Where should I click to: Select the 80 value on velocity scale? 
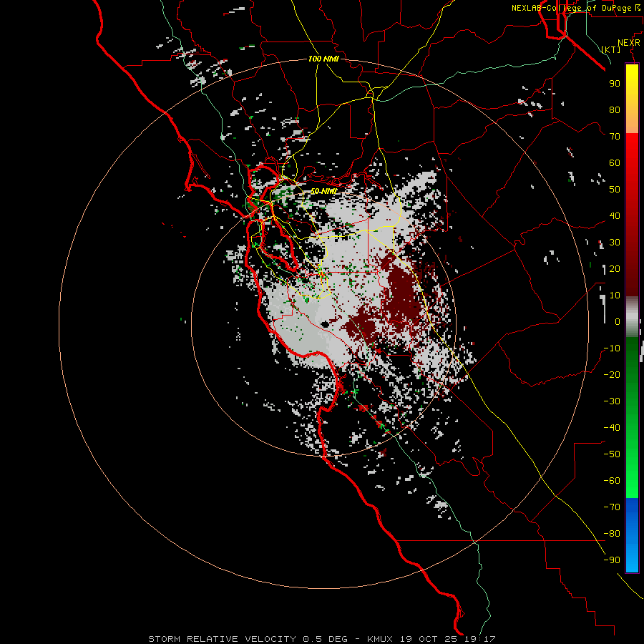(615, 110)
